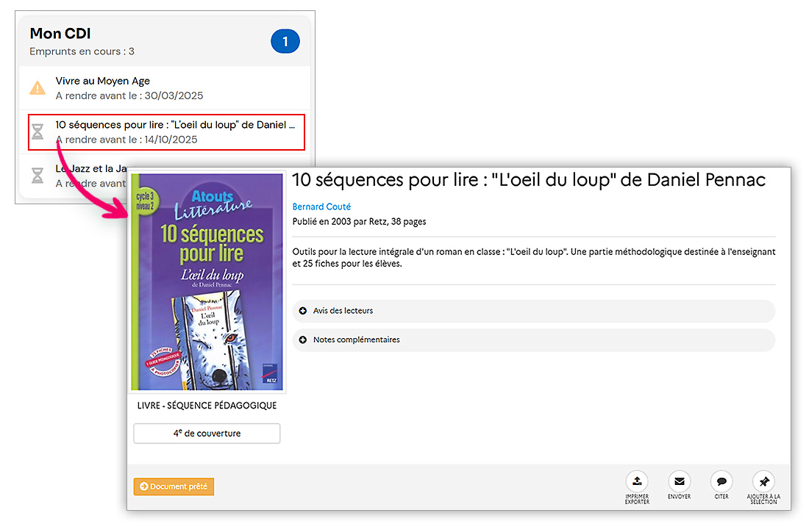The height and width of the screenshot is (532, 809).
Task: Click warning icon beside Vivre au Moyen Age
Action: pos(38,89)
